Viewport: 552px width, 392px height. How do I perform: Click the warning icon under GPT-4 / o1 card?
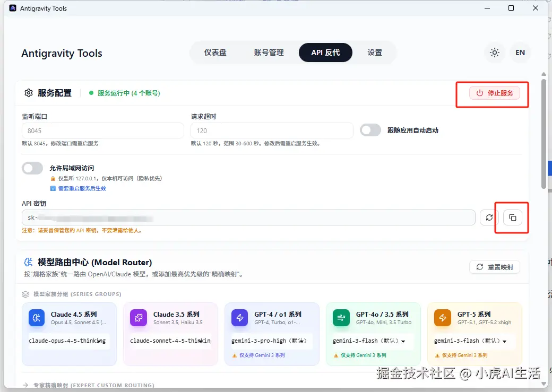click(x=235, y=356)
